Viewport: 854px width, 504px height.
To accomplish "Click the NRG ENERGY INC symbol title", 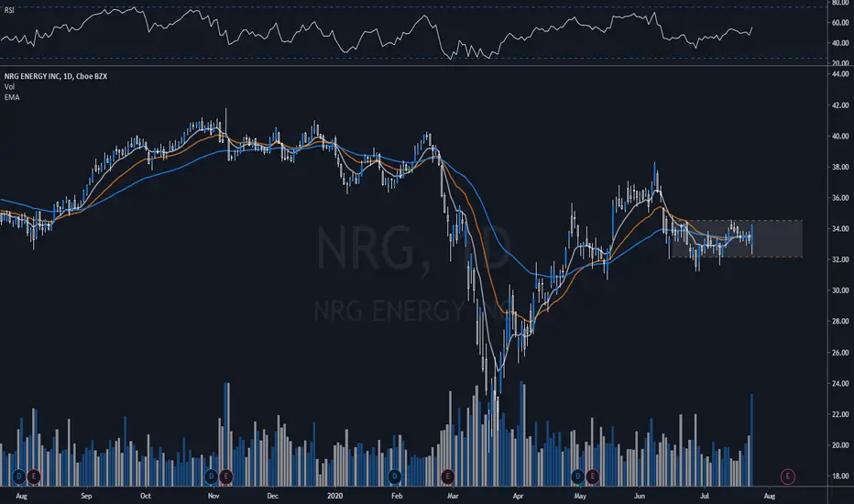I will pyautogui.click(x=56, y=76).
